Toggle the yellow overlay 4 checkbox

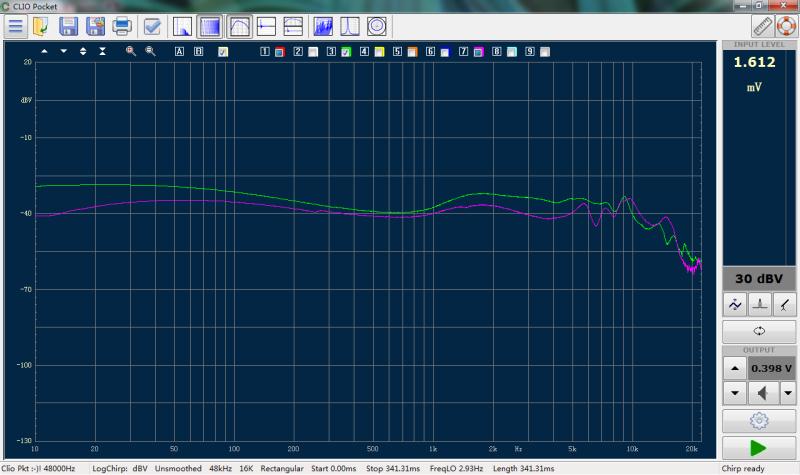point(379,52)
